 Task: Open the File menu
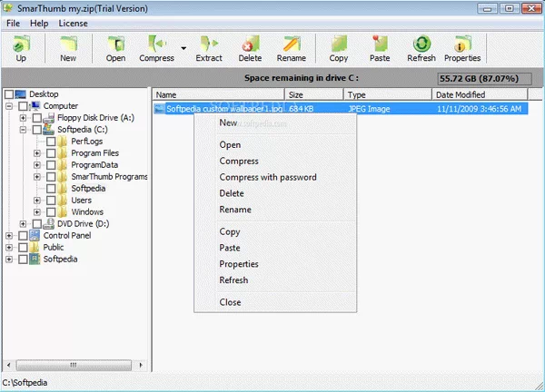click(x=14, y=24)
